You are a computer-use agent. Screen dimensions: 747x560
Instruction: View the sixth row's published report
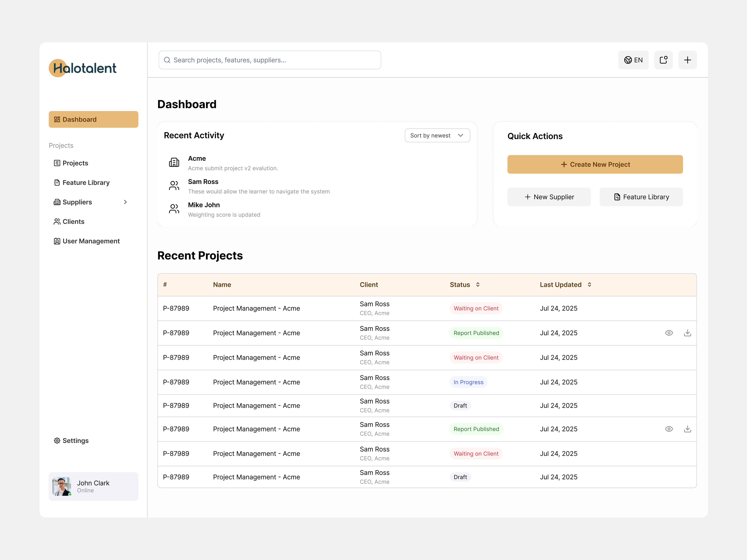point(669,429)
